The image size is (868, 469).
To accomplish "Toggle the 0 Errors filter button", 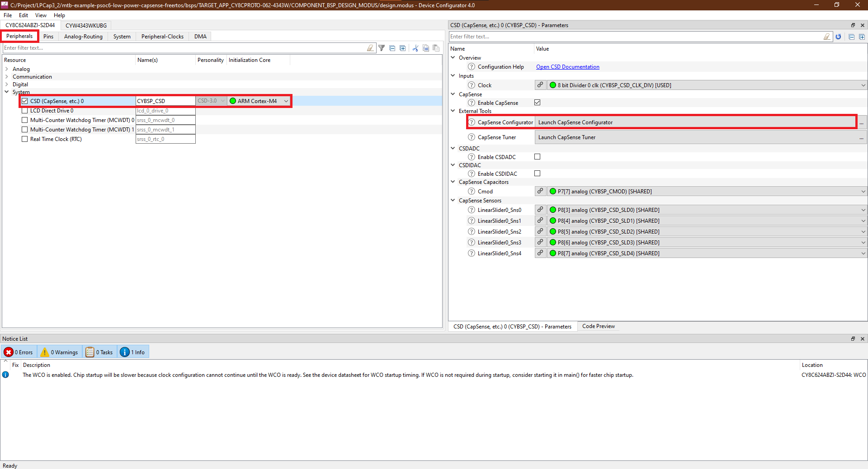I will (x=19, y=352).
